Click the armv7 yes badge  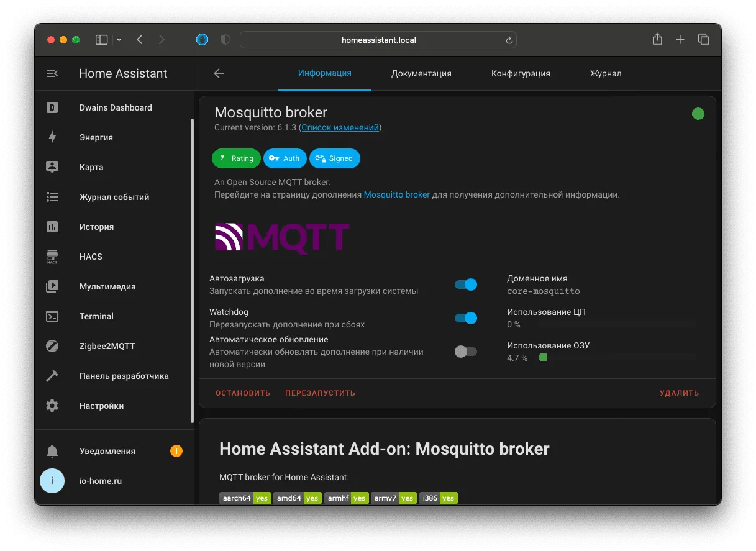(x=394, y=498)
